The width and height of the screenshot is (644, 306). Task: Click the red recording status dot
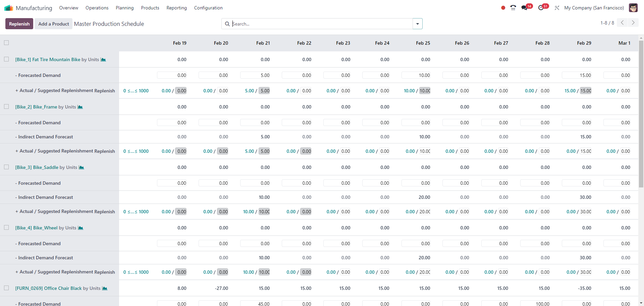tap(503, 8)
